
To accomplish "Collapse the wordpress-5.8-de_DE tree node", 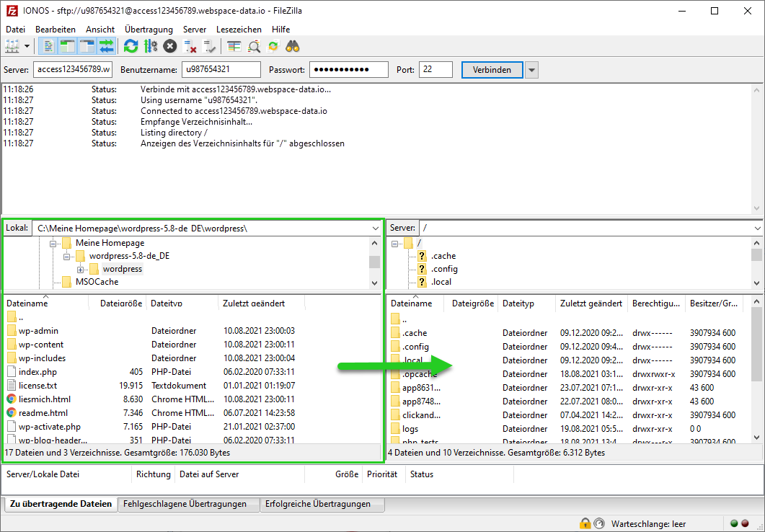I will point(66,256).
